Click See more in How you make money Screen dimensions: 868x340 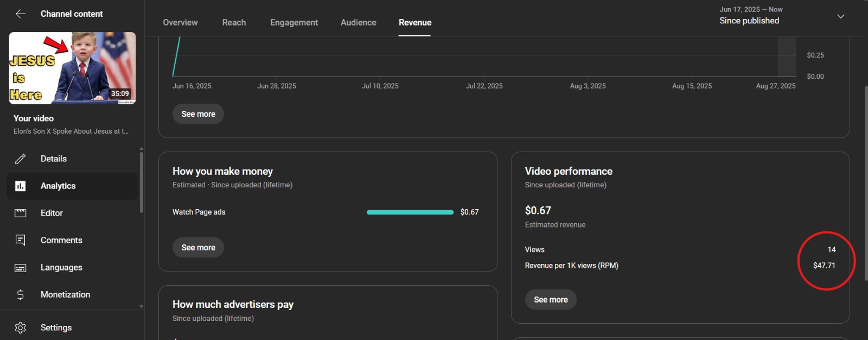point(198,248)
